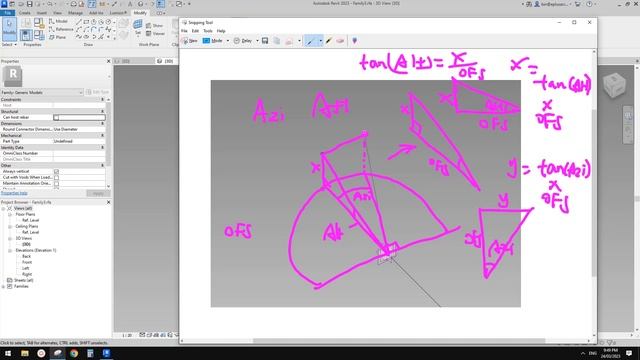
Task: Click the Part Type value field Undefined
Action: 79,141
